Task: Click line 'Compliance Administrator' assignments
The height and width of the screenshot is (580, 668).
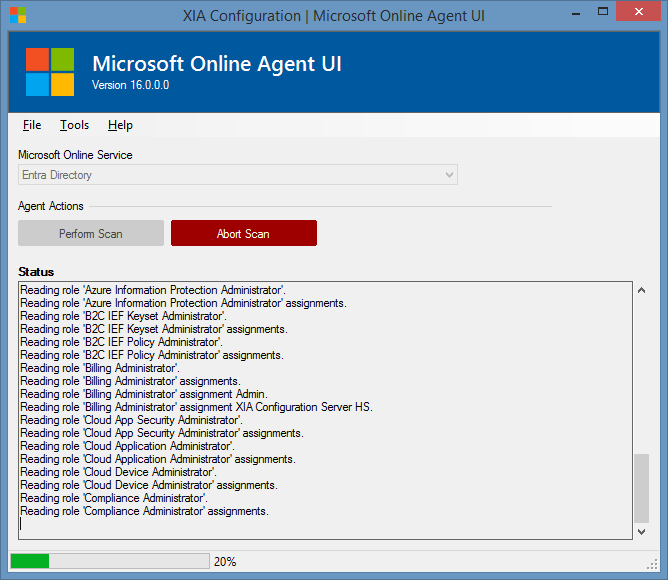Action: pyautogui.click(x=144, y=511)
